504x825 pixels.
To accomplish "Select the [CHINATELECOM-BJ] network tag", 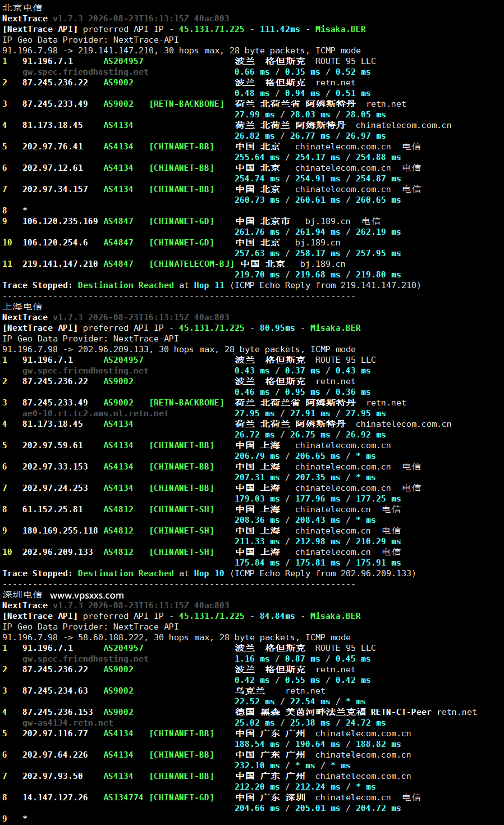I will coord(191,264).
